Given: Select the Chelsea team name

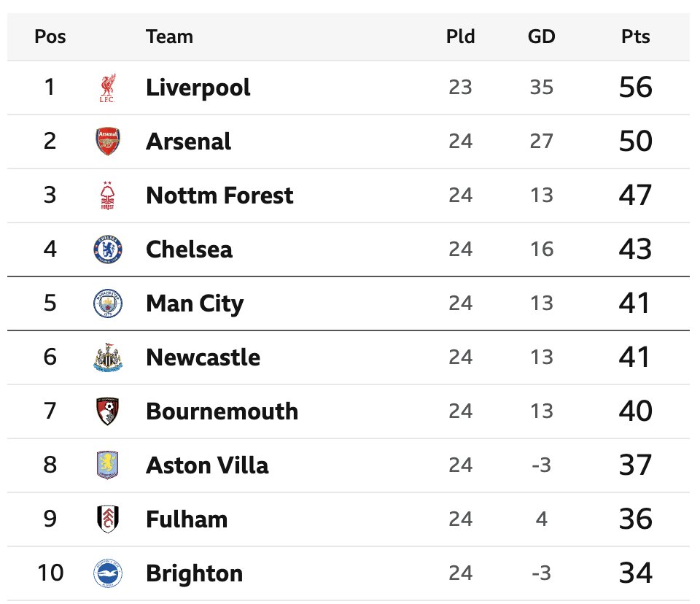Looking at the screenshot, I should 189,249.
